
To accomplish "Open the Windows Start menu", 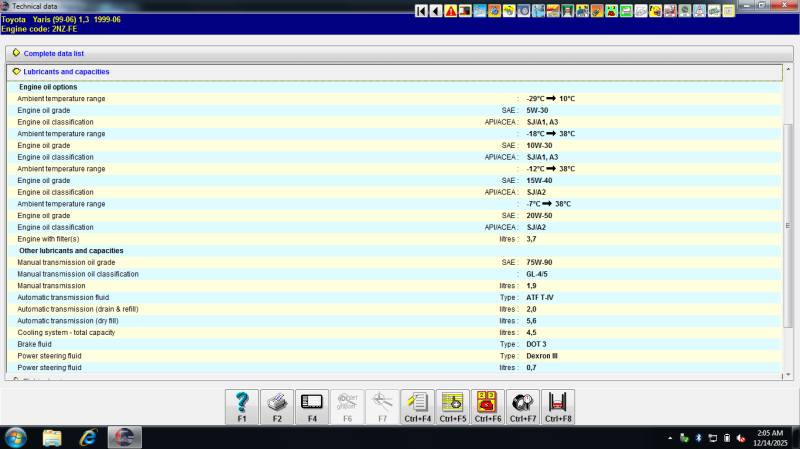I will (16, 438).
